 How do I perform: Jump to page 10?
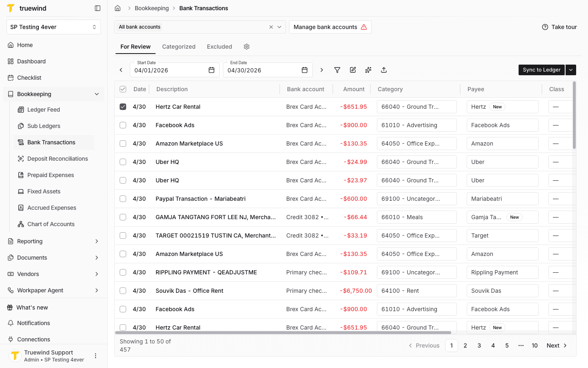[x=535, y=346]
